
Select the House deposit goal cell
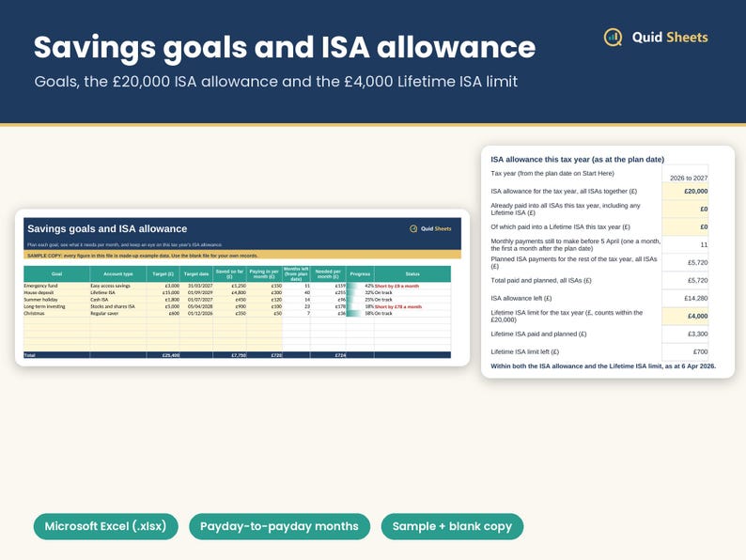[56, 292]
